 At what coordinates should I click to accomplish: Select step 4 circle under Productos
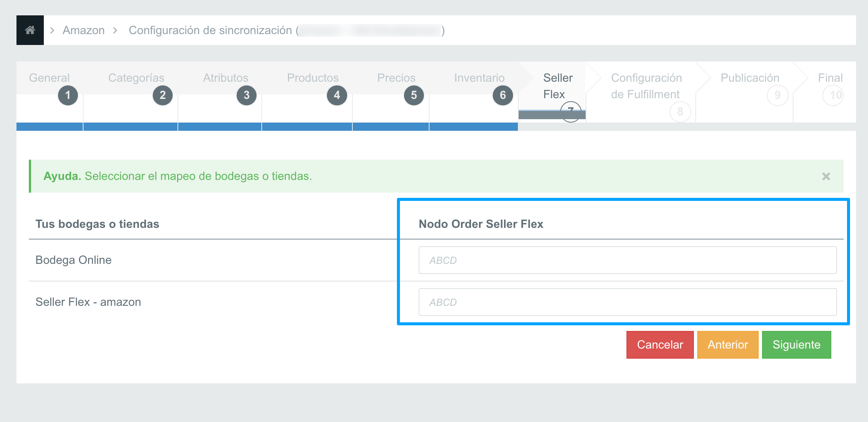pos(337,95)
